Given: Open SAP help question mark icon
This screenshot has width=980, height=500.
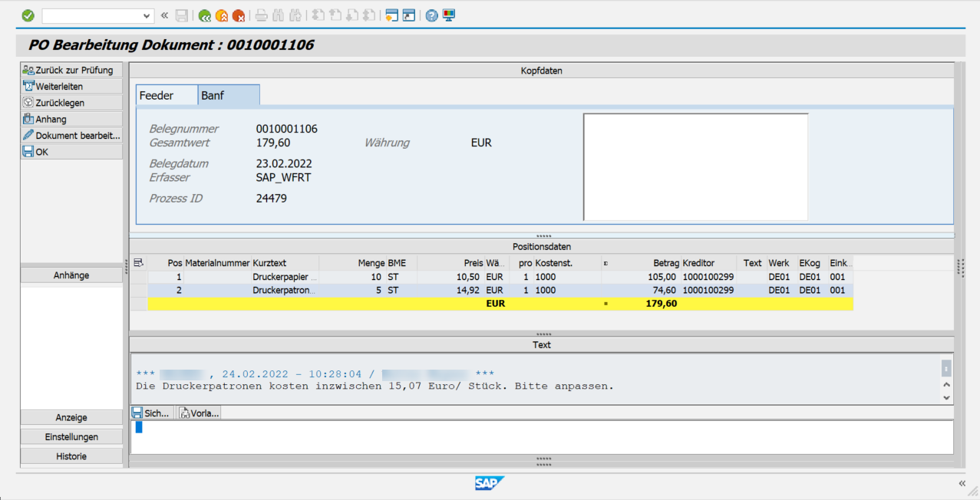Looking at the screenshot, I should pyautogui.click(x=431, y=15).
